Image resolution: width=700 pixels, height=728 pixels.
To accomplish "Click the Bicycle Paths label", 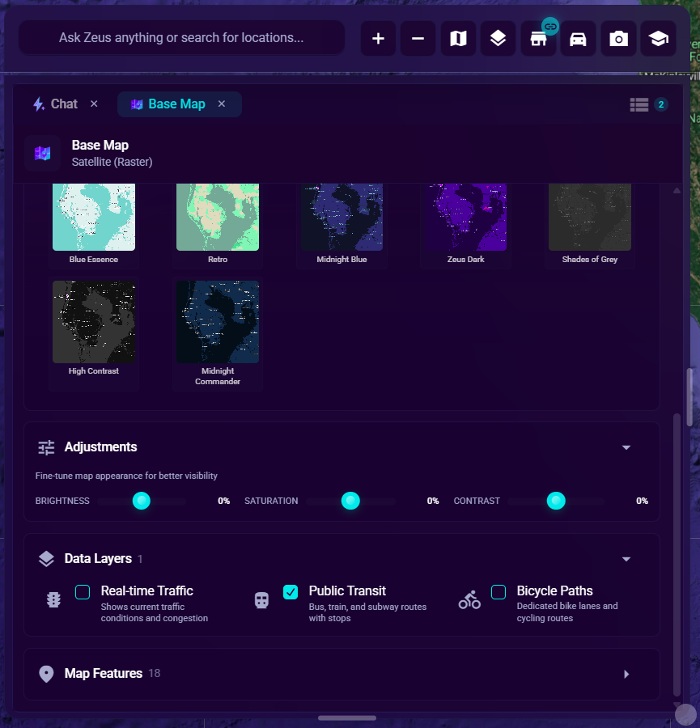I will click(554, 590).
